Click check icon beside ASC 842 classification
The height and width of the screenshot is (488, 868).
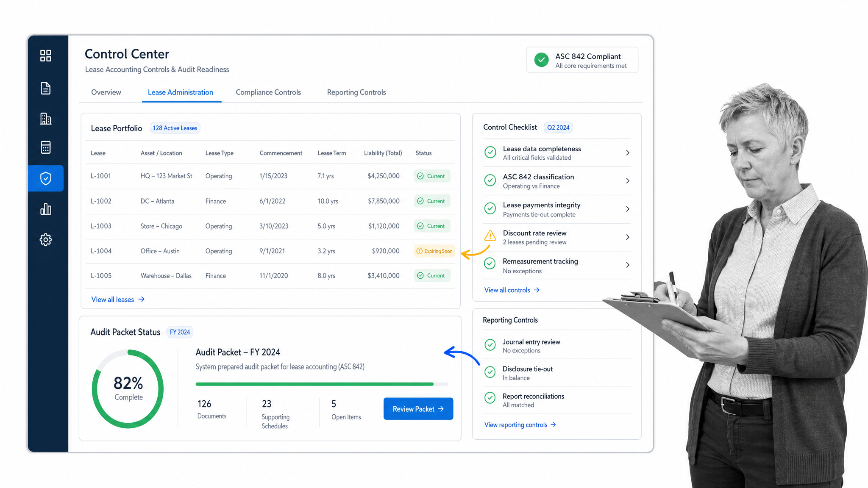[490, 180]
